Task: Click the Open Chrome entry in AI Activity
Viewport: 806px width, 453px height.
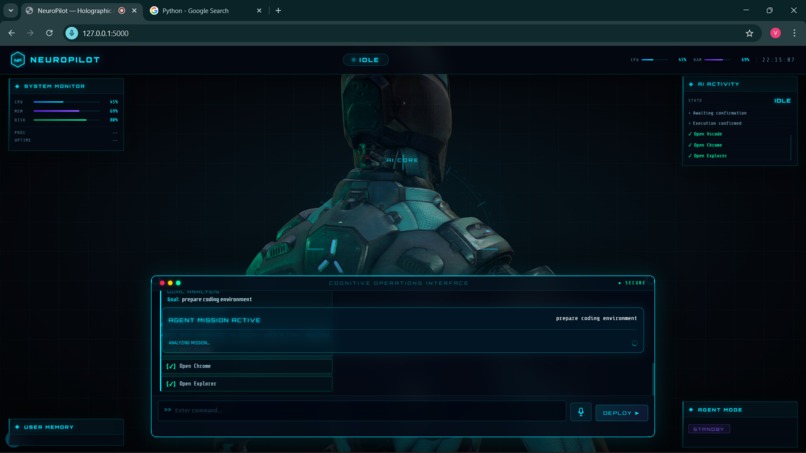Action: pos(705,145)
